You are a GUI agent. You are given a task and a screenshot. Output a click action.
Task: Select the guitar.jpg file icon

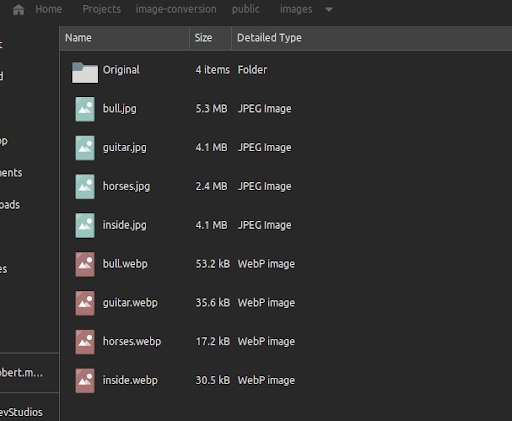(85, 148)
